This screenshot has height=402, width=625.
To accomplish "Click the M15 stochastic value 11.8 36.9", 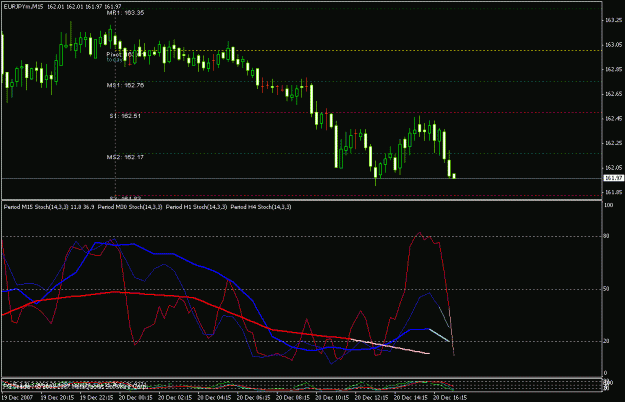I will [x=83, y=207].
